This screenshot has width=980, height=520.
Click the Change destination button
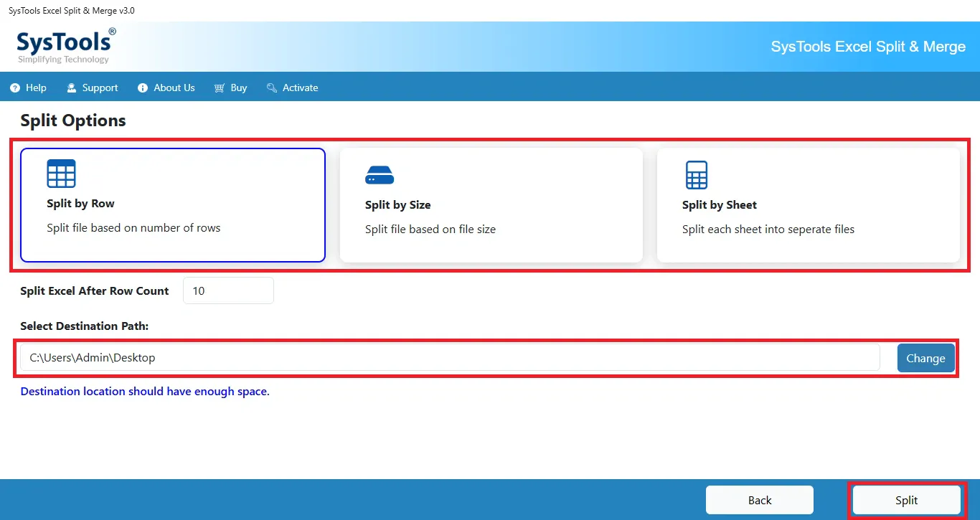coord(925,358)
